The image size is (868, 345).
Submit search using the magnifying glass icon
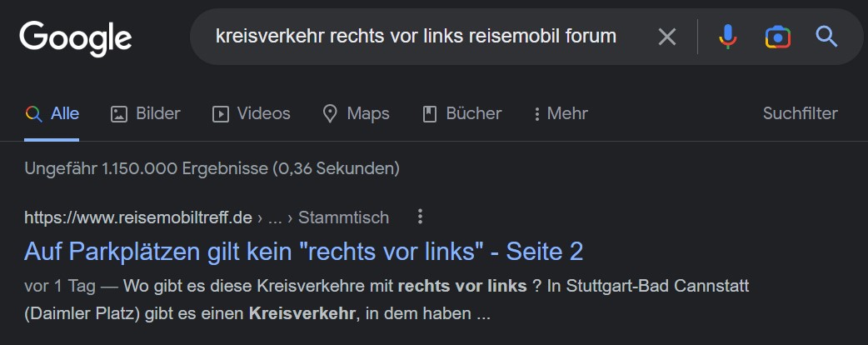[x=826, y=37]
